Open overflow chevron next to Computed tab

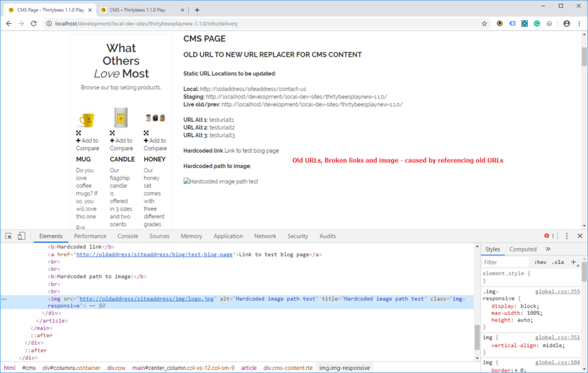[x=547, y=248]
